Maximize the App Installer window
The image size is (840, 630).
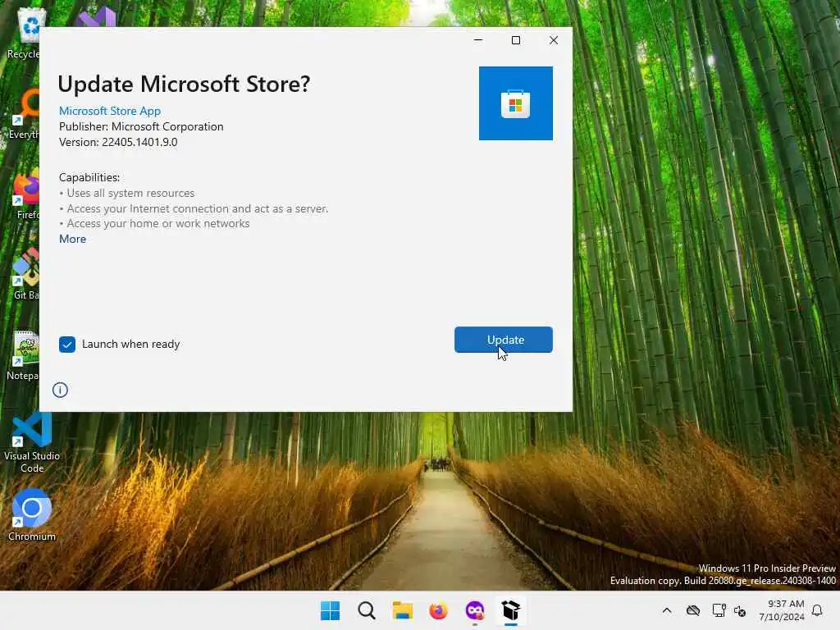[x=516, y=40]
